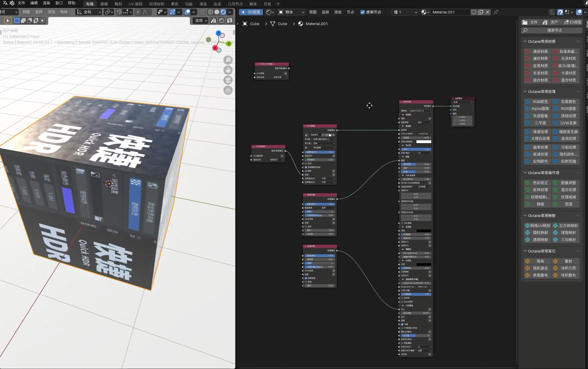This screenshot has width=588, height=369.
Task: Open the 物体 shader type dropdown in node editor
Action: 291,12
